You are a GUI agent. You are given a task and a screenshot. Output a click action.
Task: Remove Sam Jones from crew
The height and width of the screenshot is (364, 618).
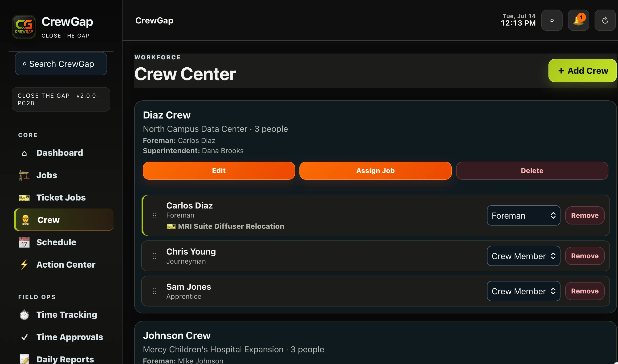(585, 291)
